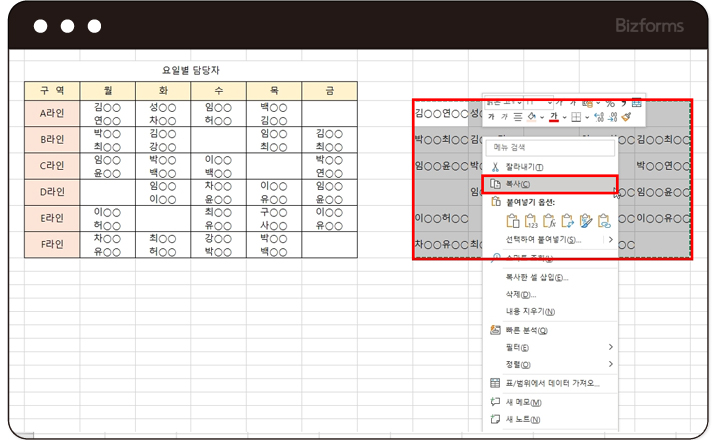The height and width of the screenshot is (440, 715).
Task: Select the 금 column header
Action: (x=330, y=91)
